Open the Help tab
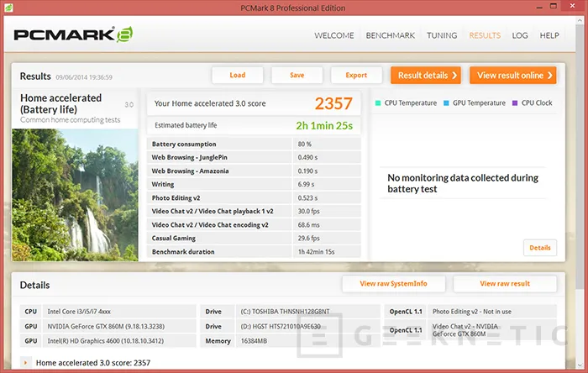588x373 pixels. point(549,35)
